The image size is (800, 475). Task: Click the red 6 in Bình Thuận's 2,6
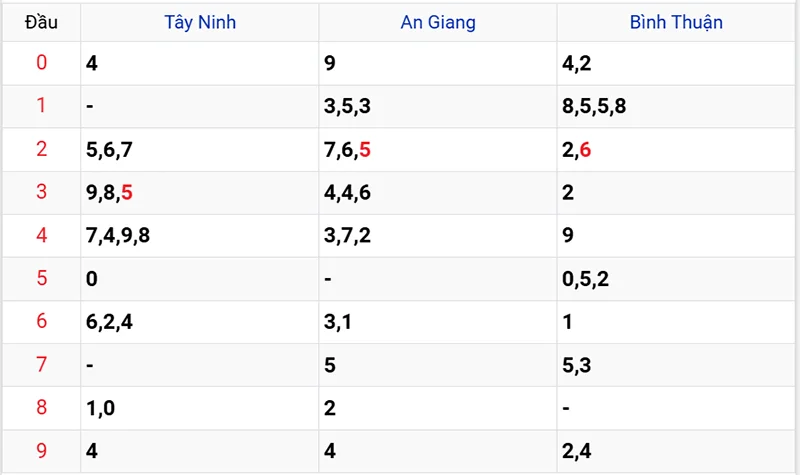tap(585, 150)
